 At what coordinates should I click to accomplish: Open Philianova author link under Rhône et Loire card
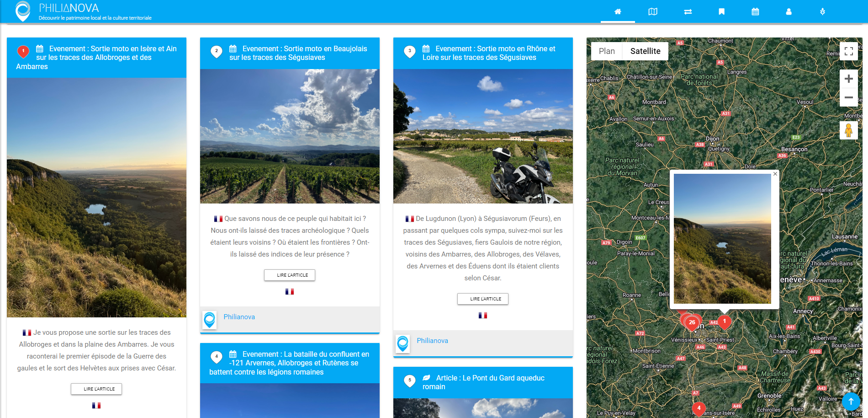pos(432,341)
